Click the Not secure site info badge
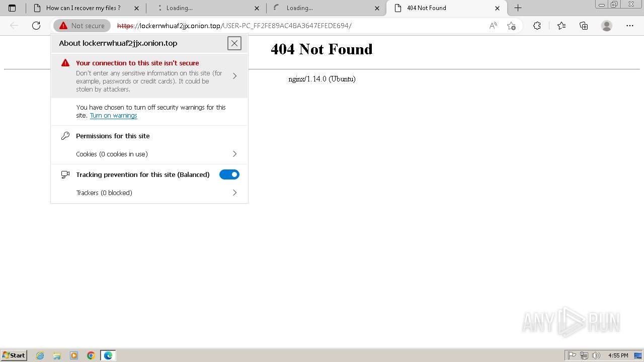Screen dimensions: 644x362 (x=82, y=26)
